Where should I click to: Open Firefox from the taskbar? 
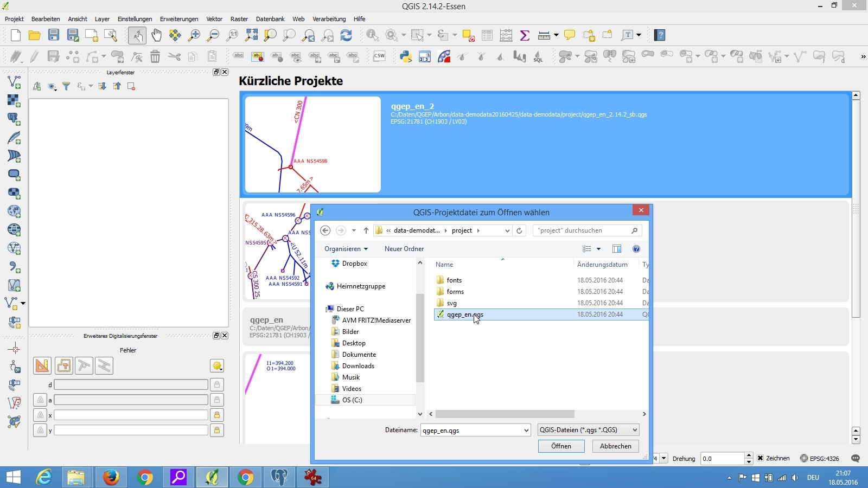click(x=111, y=477)
